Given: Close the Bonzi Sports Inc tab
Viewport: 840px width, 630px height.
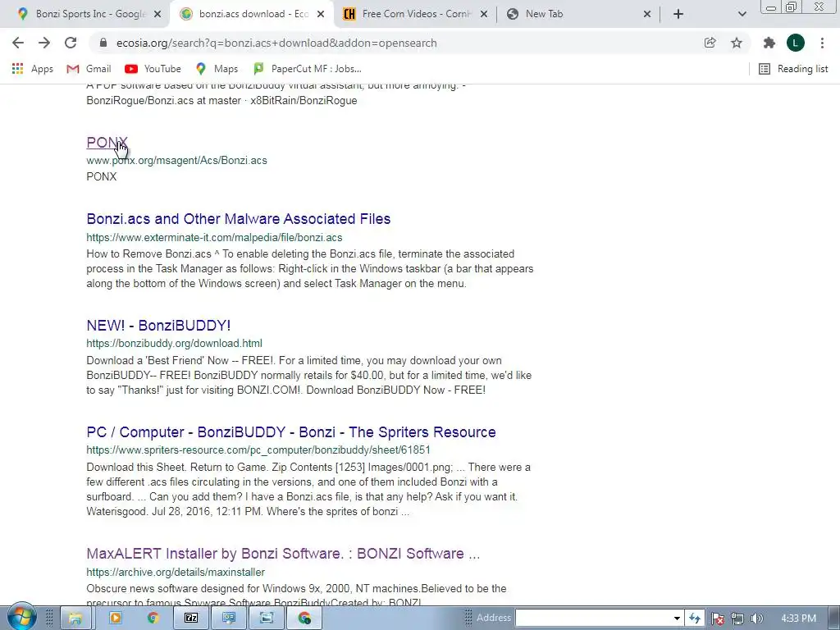Looking at the screenshot, I should tap(157, 14).
